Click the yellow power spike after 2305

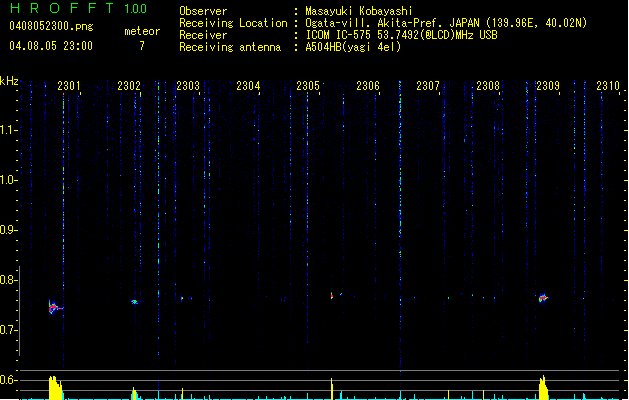coord(332,388)
